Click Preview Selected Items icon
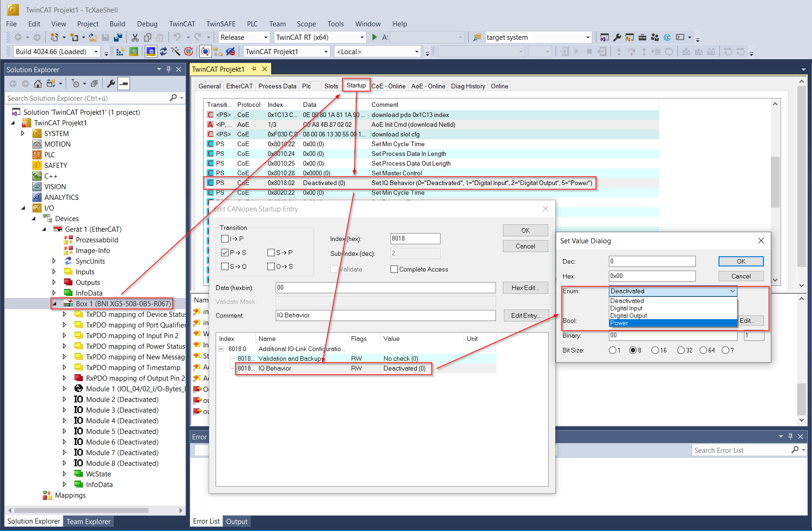 (x=124, y=84)
